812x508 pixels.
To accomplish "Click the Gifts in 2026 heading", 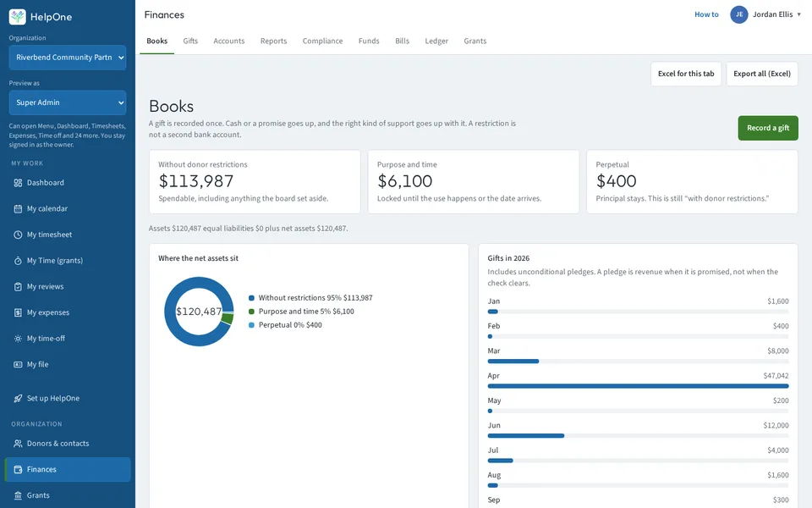I will pyautogui.click(x=508, y=258).
